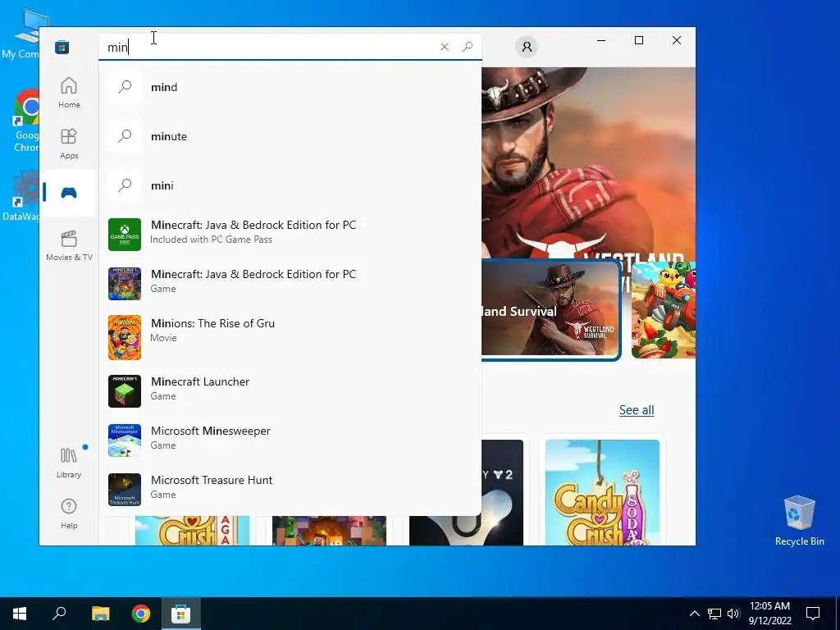Click the search magnifier button
This screenshot has width=840, height=630.
[468, 47]
